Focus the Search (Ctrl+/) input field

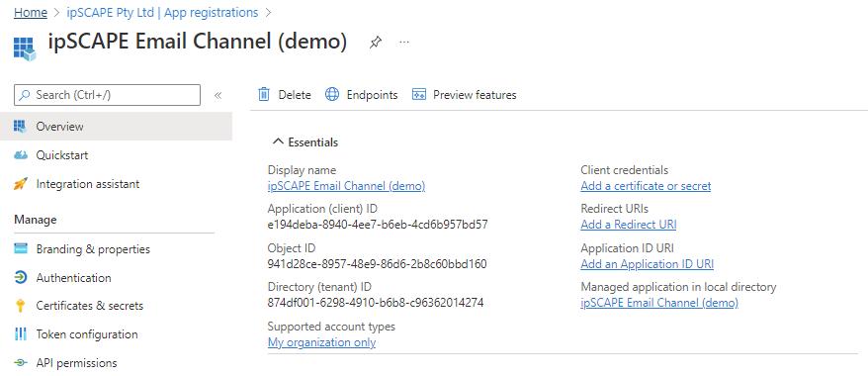108,95
